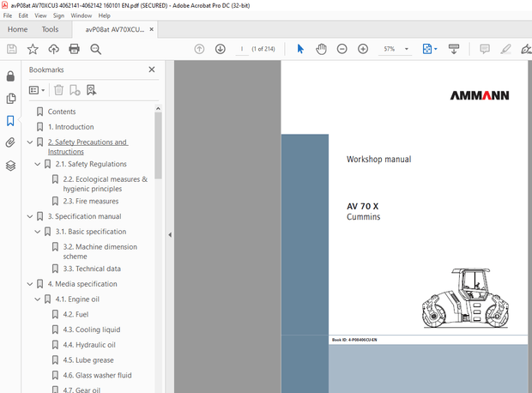Go to 4.6. Glass washer fluid bookmark
Image resolution: width=532 pixels, height=393 pixels.
[97, 376]
